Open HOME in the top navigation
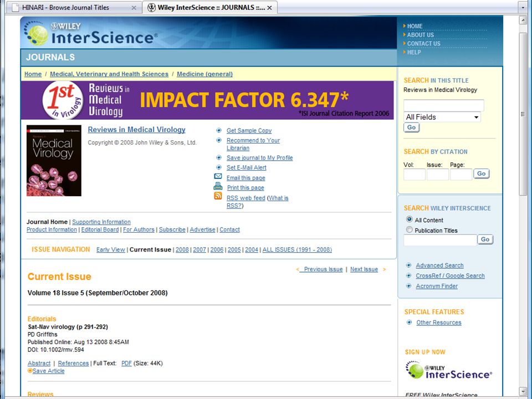This screenshot has width=532, height=399. 415,26
